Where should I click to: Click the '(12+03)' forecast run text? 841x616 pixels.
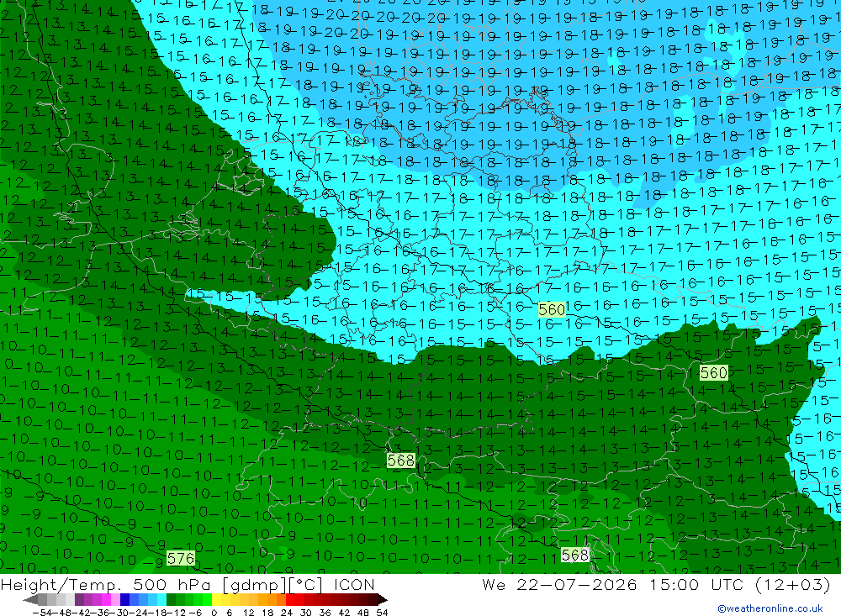793,584
